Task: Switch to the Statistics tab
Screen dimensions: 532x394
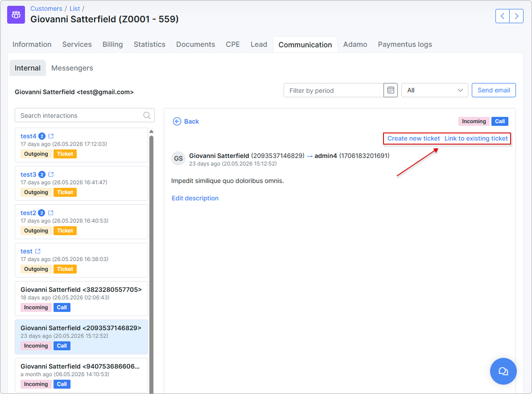Action: coord(150,45)
